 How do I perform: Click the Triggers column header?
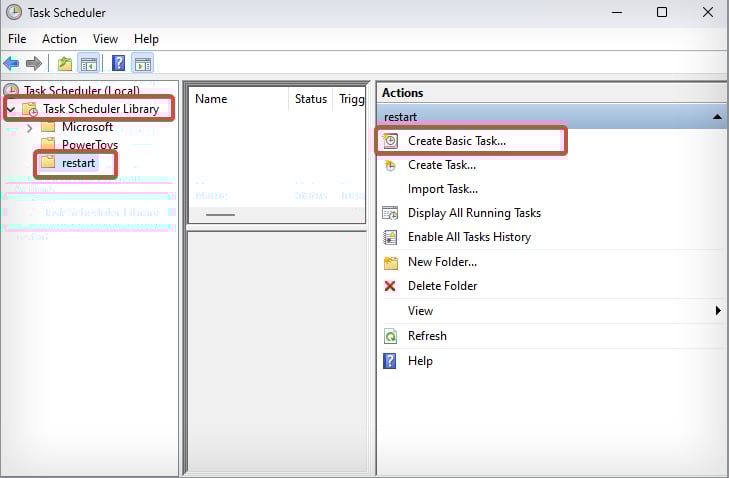pos(351,99)
